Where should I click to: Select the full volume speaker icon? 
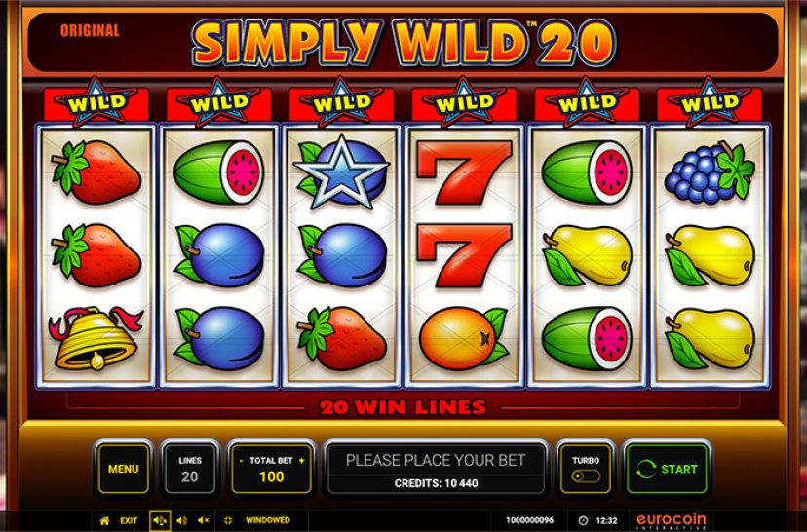coord(160,520)
